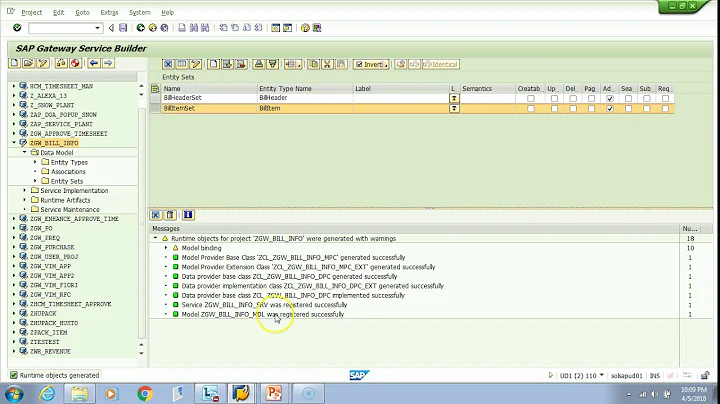The width and height of the screenshot is (720, 404).
Task: Click the blue left arrow navigation icon
Action: pyautogui.click(x=94, y=63)
